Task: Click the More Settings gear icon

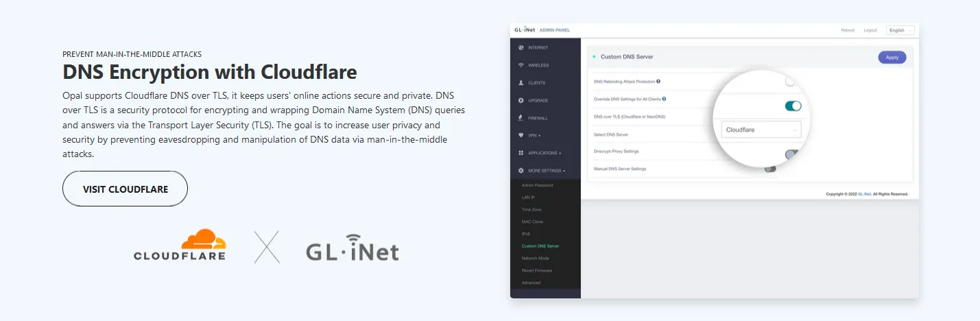Action: (x=521, y=170)
